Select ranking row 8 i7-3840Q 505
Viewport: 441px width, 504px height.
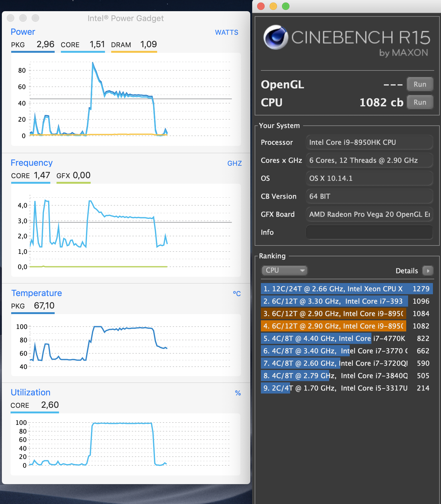click(347, 376)
